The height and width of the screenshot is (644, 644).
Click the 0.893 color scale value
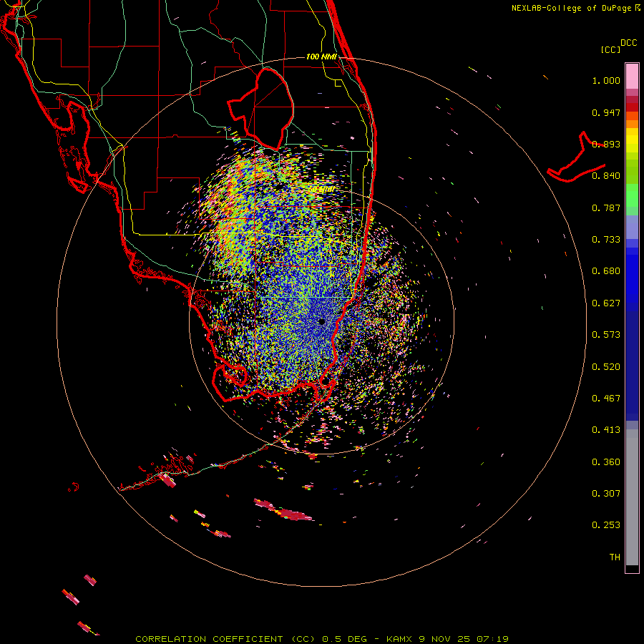point(606,144)
